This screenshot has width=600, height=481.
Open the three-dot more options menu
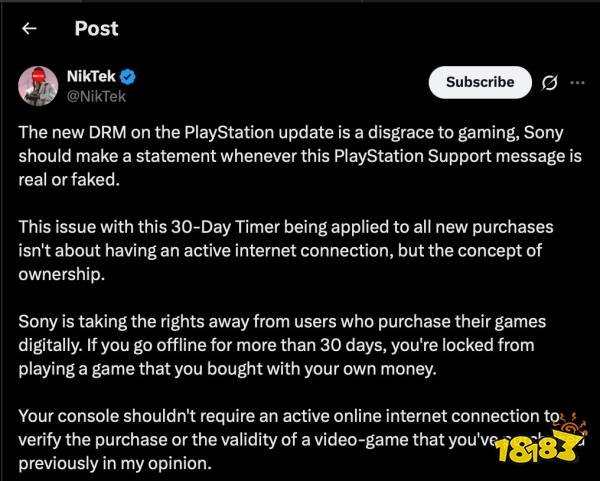click(576, 83)
